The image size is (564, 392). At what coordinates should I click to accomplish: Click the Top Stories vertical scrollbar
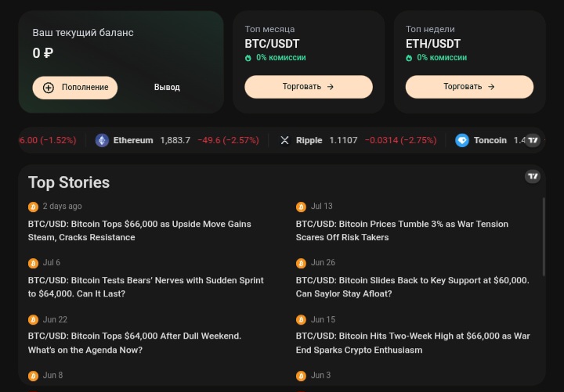544,237
